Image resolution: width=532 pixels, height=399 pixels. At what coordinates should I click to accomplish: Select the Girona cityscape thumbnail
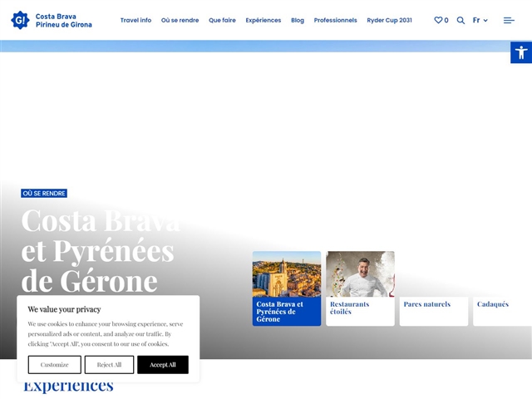point(287,274)
